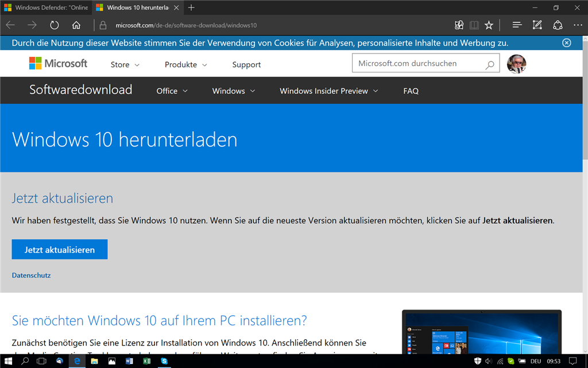The image size is (588, 368).
Task: Click the green checkmark tray icon
Action: tap(510, 361)
